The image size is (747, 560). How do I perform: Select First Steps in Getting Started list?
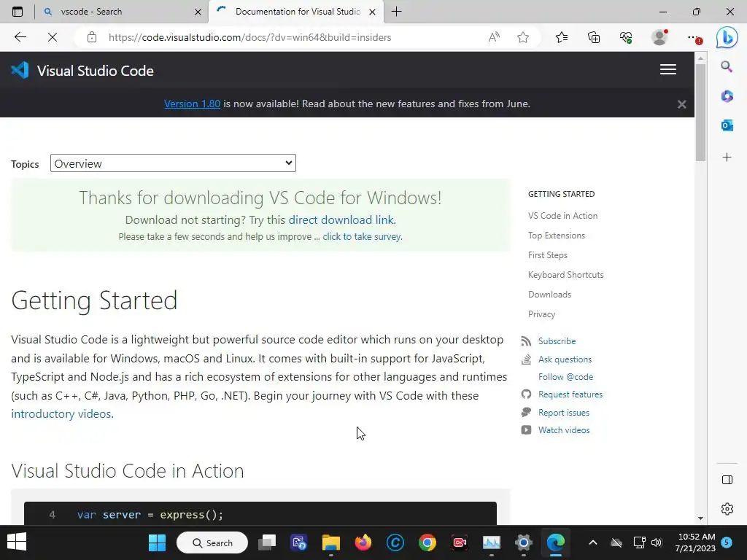[547, 255]
